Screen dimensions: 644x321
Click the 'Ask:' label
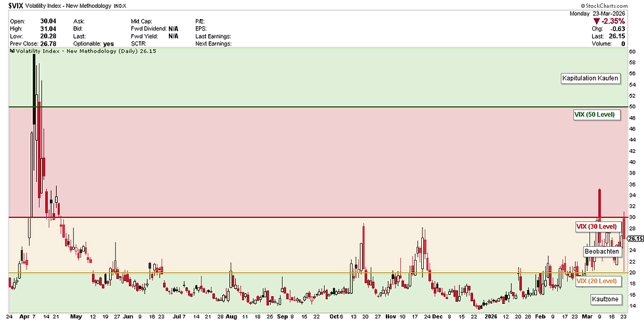click(x=79, y=22)
